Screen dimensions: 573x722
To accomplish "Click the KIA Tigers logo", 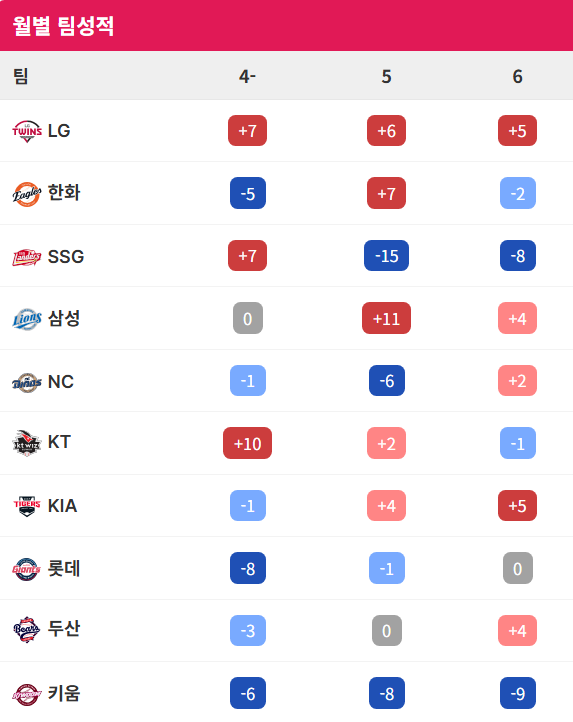I will [x=27, y=506].
